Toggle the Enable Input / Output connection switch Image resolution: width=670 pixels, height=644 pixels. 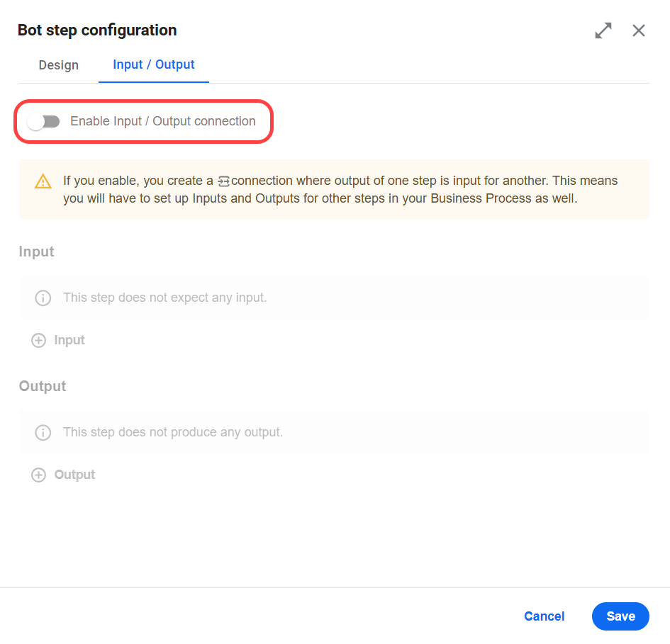pos(43,122)
